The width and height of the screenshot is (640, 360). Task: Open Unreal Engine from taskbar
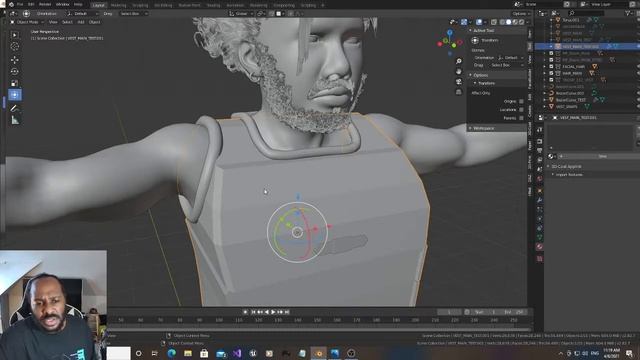253,353
